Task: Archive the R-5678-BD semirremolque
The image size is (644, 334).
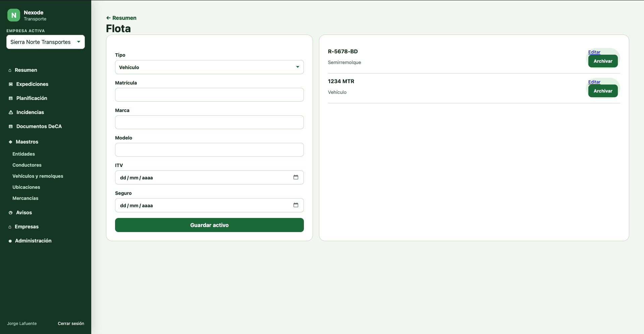Action: pyautogui.click(x=603, y=61)
